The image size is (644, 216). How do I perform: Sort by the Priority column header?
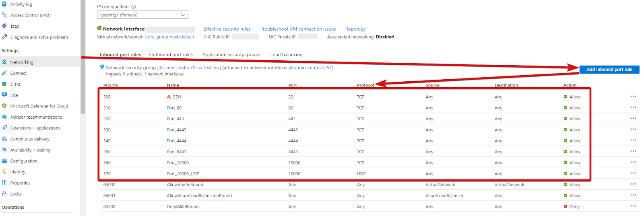(x=111, y=85)
